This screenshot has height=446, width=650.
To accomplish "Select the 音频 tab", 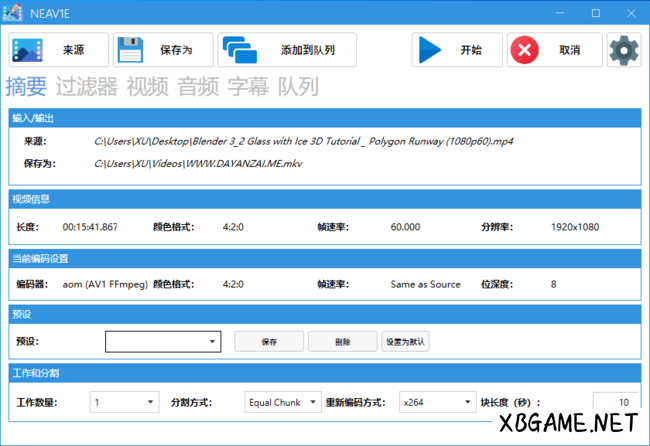I will pos(197,86).
